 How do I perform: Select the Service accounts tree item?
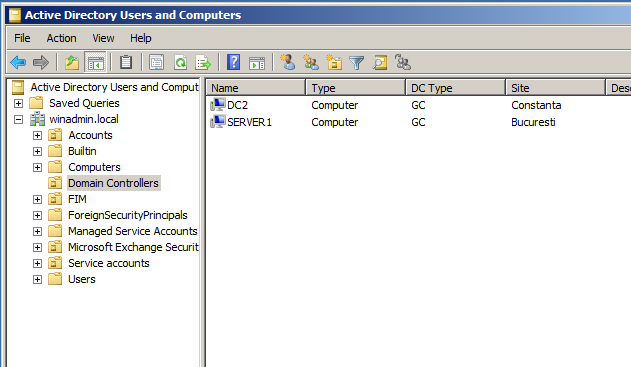tap(109, 263)
